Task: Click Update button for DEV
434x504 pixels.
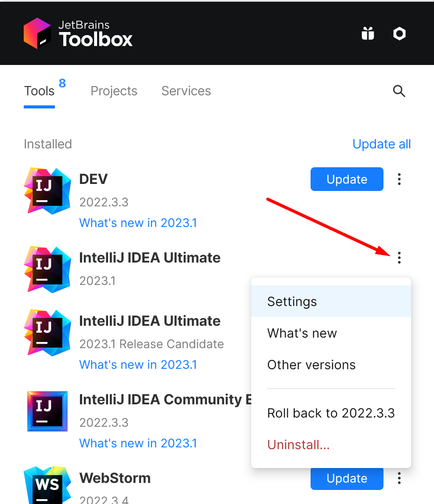Action: [x=347, y=179]
